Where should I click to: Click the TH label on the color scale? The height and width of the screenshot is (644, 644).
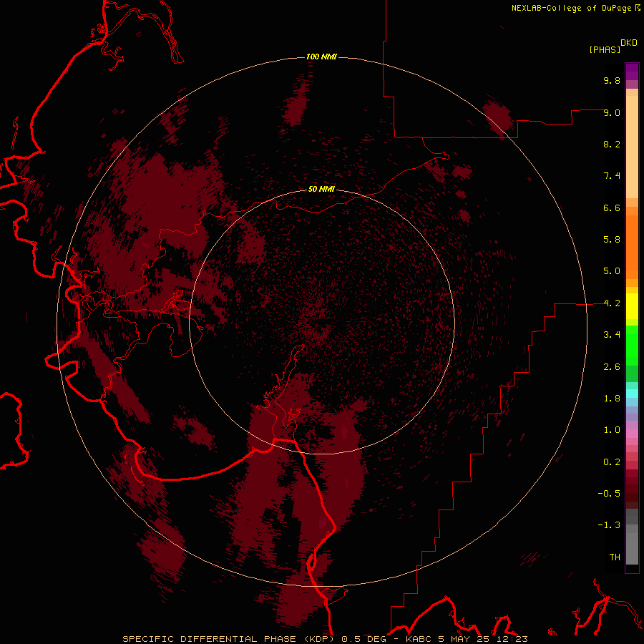click(615, 557)
